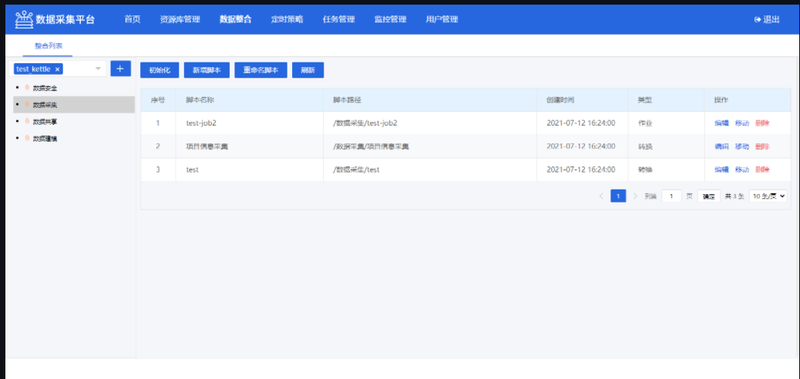800x379 pixels.
Task: Click the 退出 logout link text
Action: pyautogui.click(x=771, y=19)
